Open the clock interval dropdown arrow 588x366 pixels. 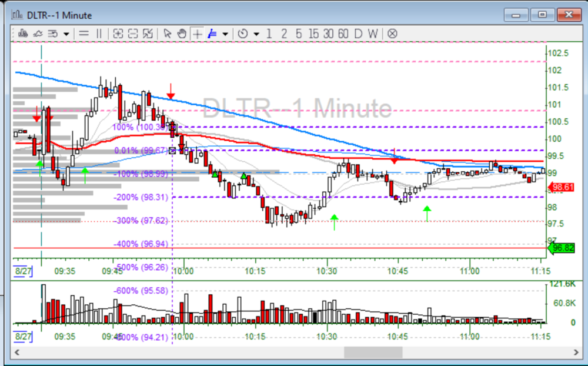(256, 34)
